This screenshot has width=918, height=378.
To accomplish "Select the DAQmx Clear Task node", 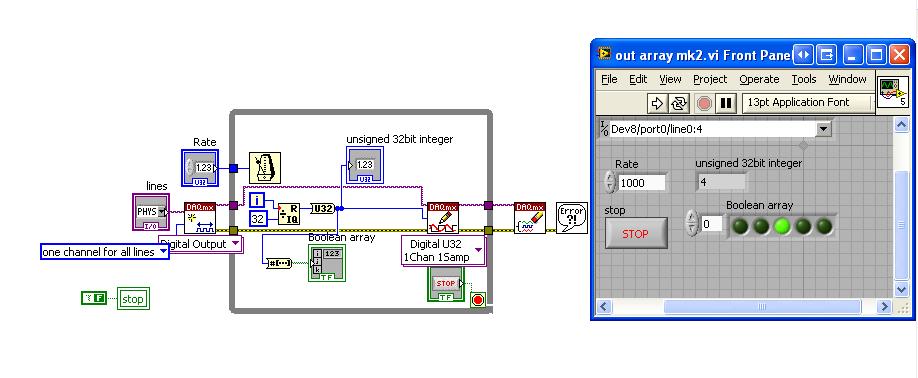I will click(530, 218).
